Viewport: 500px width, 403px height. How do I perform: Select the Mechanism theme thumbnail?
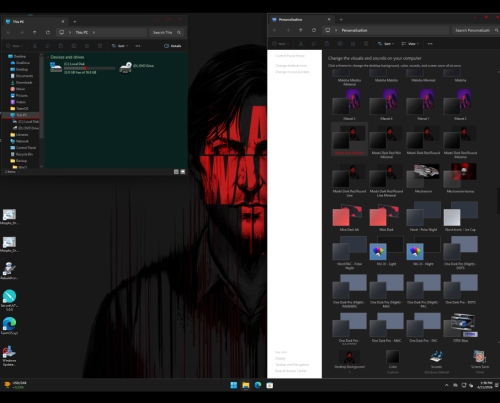[423, 175]
